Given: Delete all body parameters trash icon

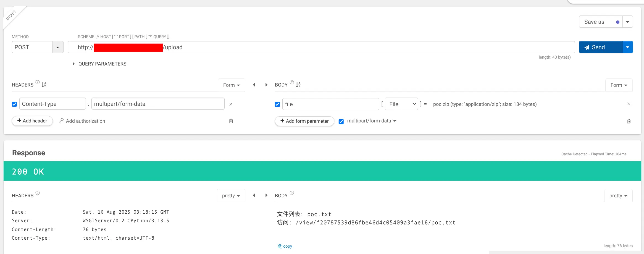Looking at the screenshot, I should point(629,121).
